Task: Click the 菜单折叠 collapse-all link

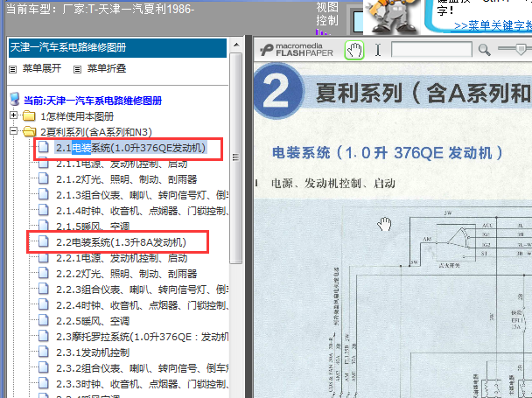Action: 107,68
